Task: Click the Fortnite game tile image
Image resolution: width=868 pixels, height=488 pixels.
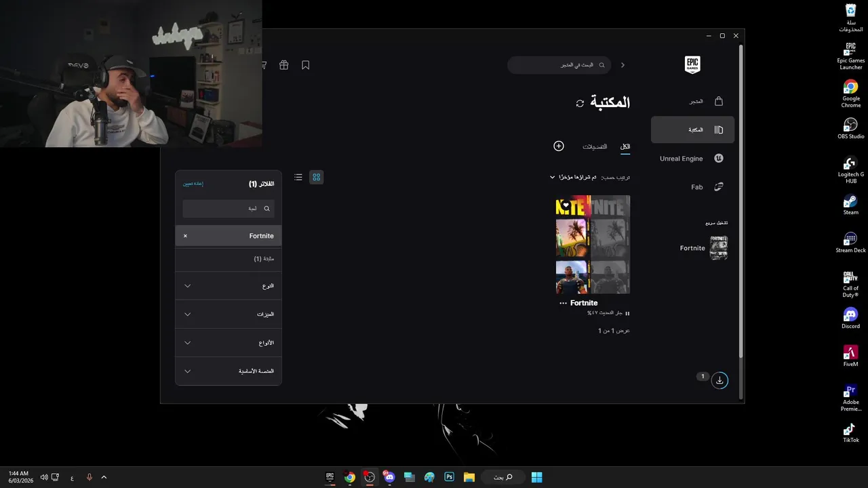Action: pos(593,245)
